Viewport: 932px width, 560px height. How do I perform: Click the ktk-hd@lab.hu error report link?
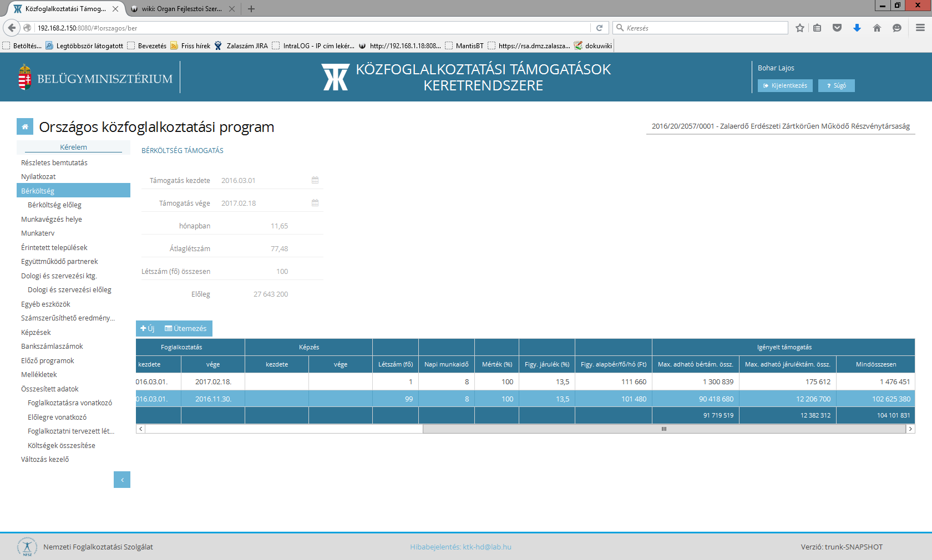(487, 547)
